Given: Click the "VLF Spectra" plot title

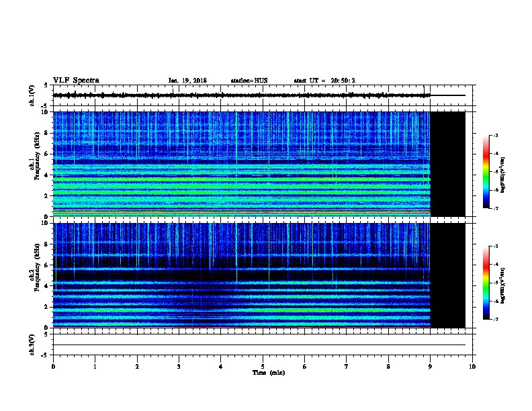Looking at the screenshot, I should pyautogui.click(x=76, y=81).
